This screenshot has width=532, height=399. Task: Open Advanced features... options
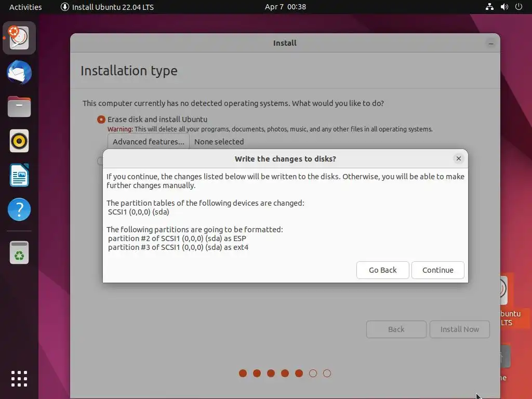[x=148, y=141]
